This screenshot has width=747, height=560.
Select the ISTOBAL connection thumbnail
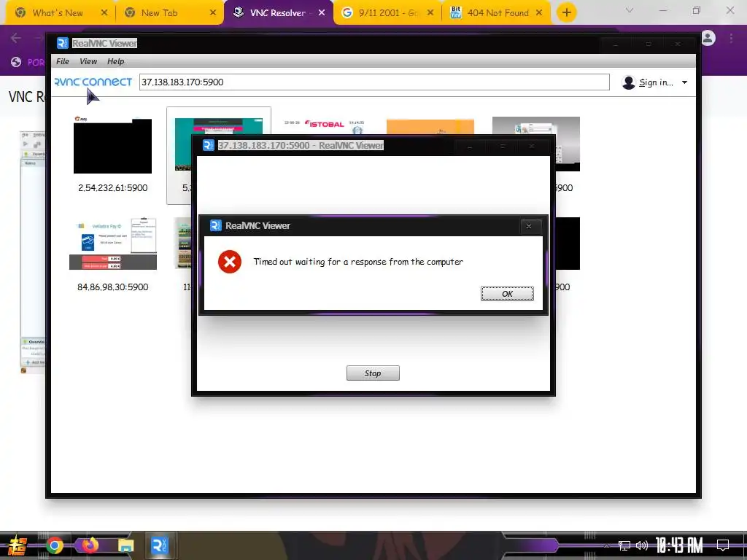point(325,125)
